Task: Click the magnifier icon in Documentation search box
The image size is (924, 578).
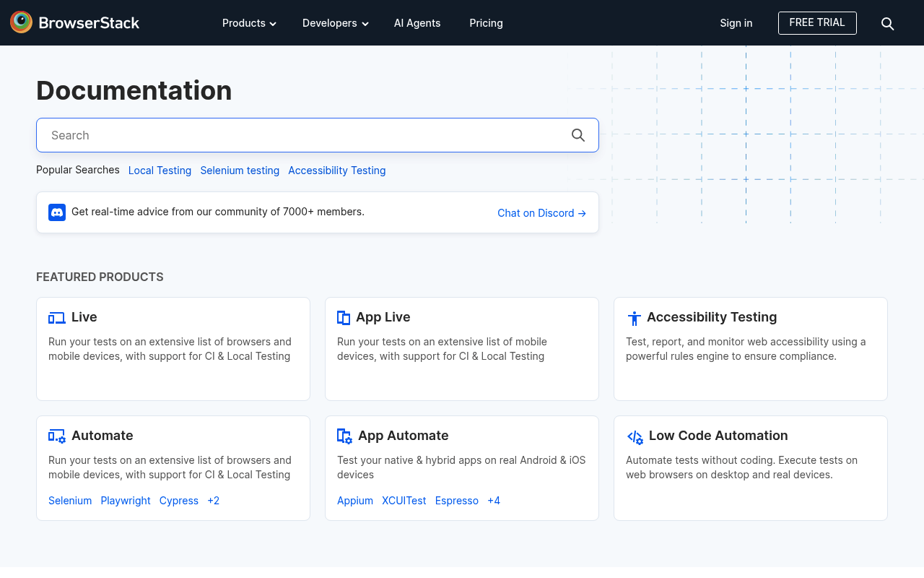Action: coord(578,135)
